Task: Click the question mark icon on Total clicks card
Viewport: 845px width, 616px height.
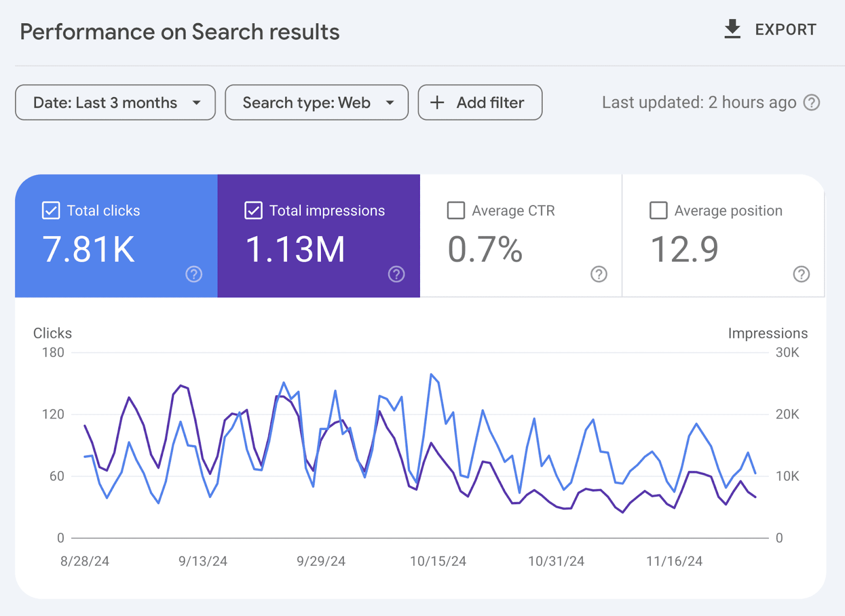Action: [x=193, y=274]
